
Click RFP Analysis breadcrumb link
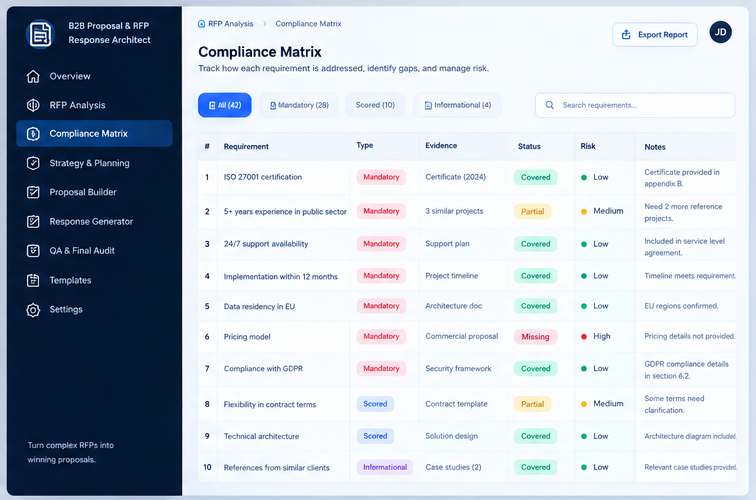[x=230, y=24]
